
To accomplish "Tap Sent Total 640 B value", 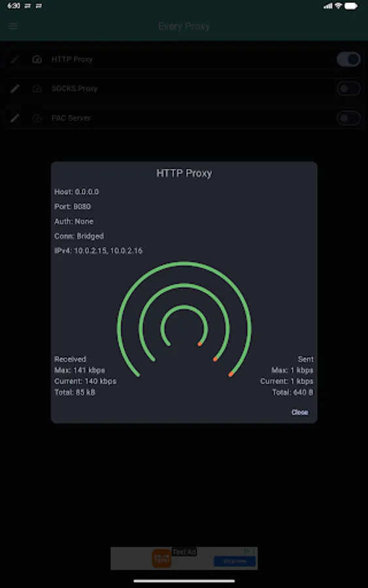I will [x=293, y=392].
